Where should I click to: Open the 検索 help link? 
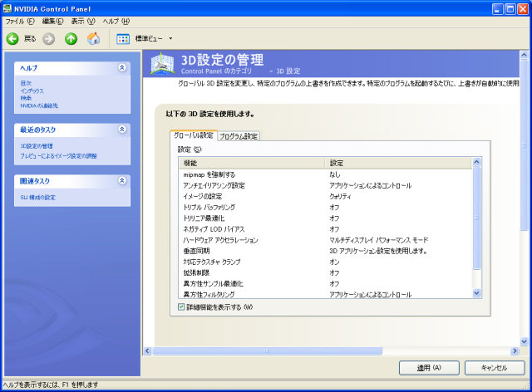[x=26, y=98]
